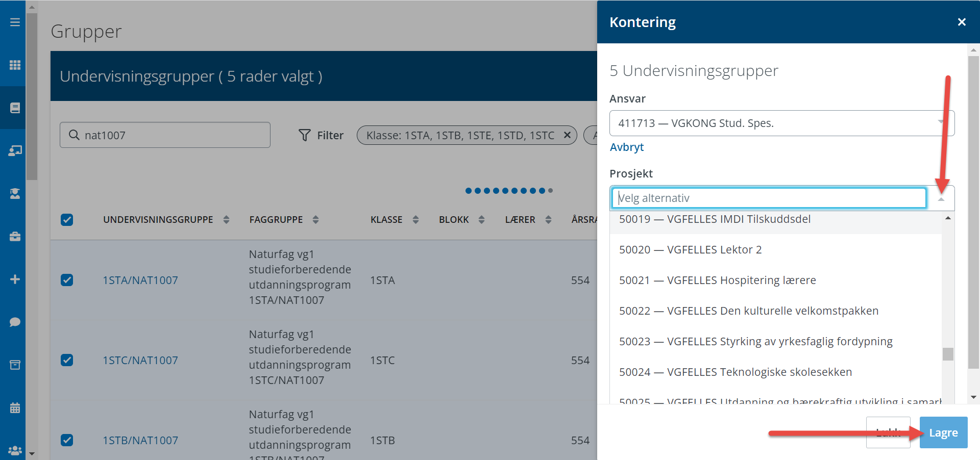Click the left page scrollbar thumb
Screen dimensions: 980x460
click(32, 97)
